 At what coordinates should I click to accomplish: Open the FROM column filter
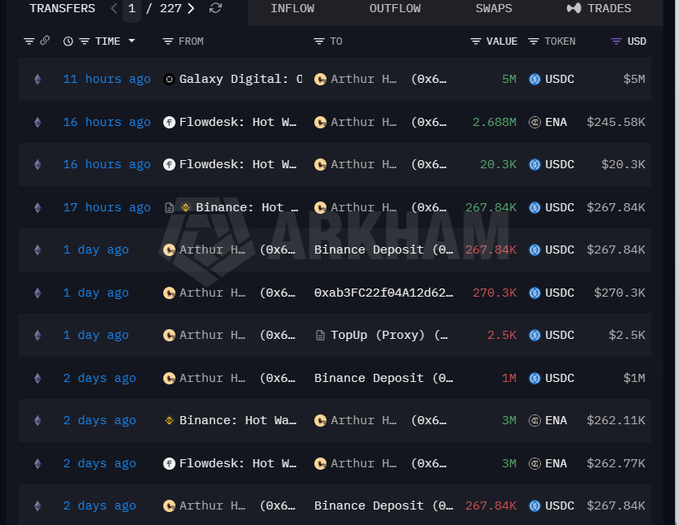[168, 41]
